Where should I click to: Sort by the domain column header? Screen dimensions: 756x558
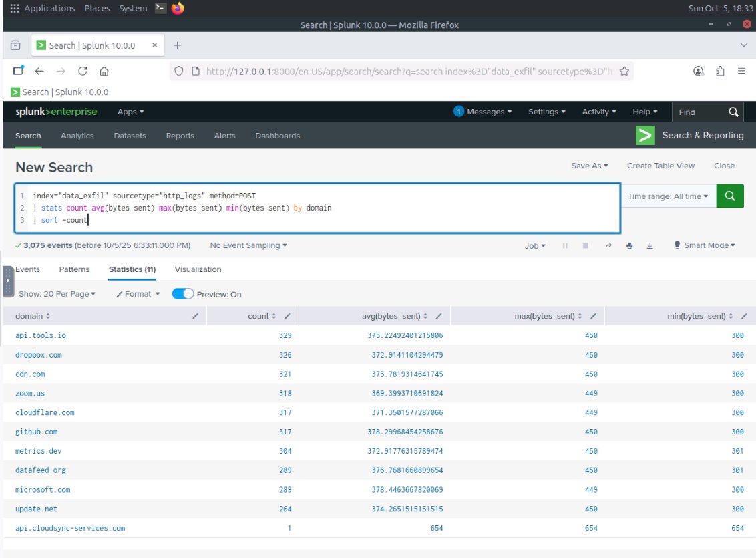pyautogui.click(x=33, y=316)
